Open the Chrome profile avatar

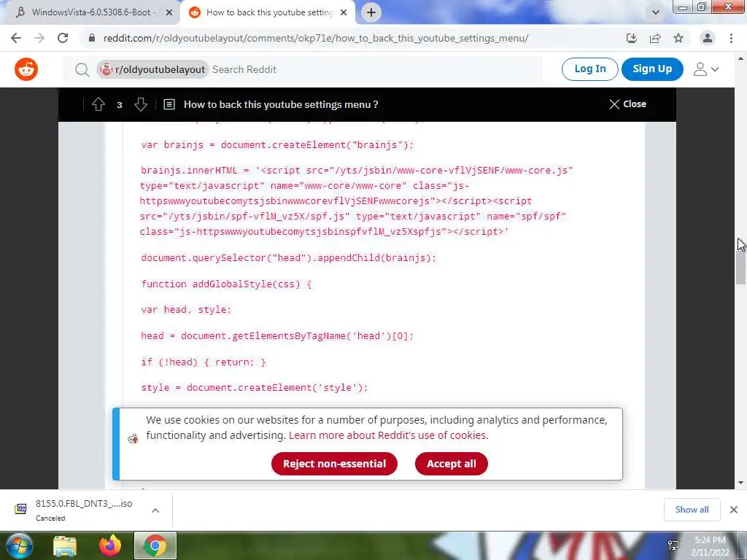[x=708, y=38]
